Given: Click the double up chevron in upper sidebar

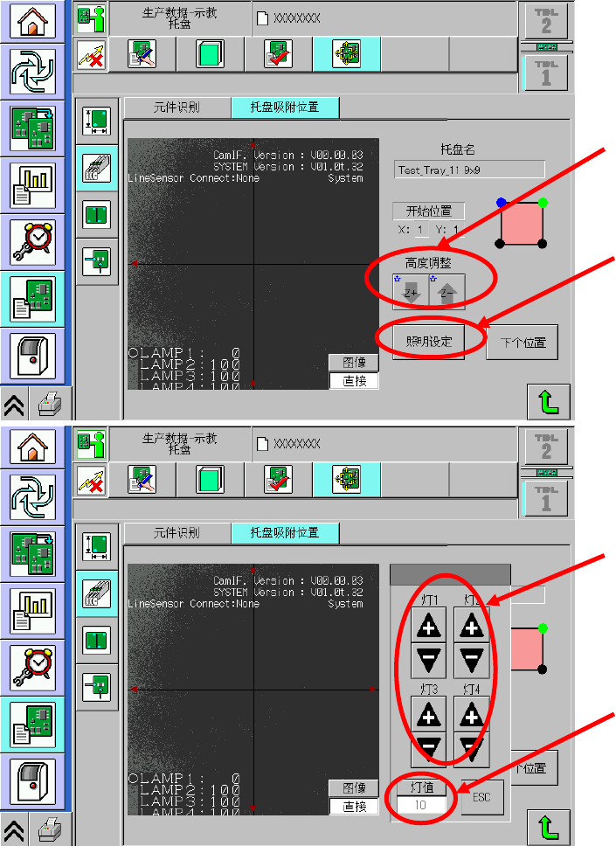Looking at the screenshot, I should tap(15, 404).
